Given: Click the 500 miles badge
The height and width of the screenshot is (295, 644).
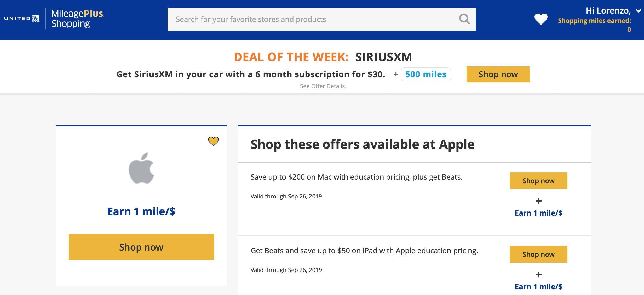Looking at the screenshot, I should [426, 74].
